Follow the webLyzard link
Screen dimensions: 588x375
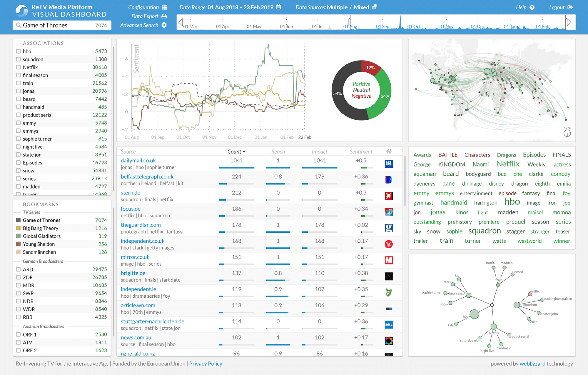pyautogui.click(x=532, y=364)
